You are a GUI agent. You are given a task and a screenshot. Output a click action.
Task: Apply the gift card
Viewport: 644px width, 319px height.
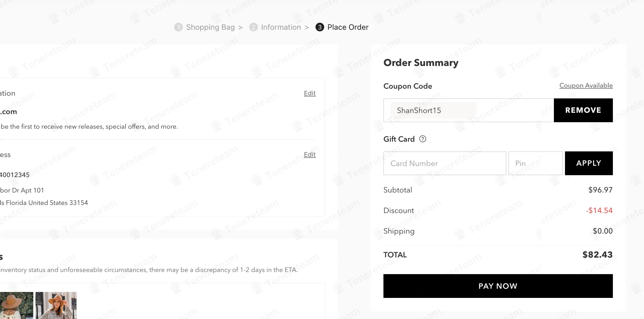(x=589, y=163)
